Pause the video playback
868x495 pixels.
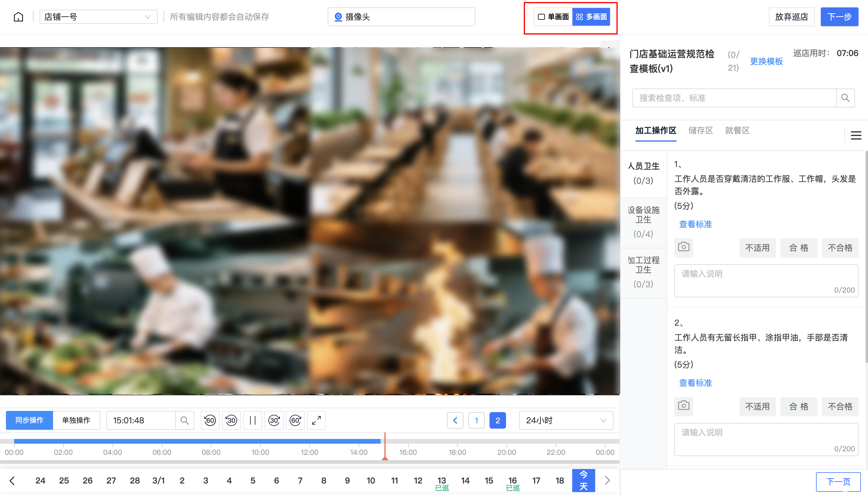[x=252, y=421]
